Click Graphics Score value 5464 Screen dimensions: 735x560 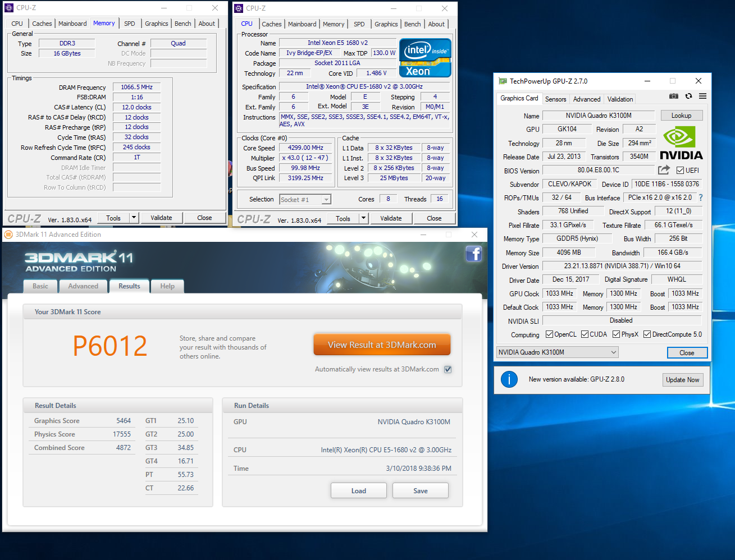(124, 421)
